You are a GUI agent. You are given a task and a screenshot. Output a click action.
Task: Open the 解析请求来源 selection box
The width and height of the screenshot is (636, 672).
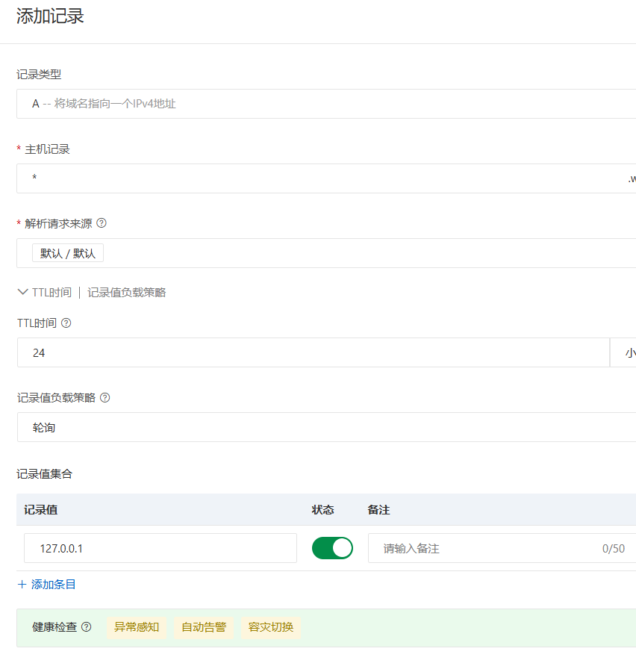[326, 253]
